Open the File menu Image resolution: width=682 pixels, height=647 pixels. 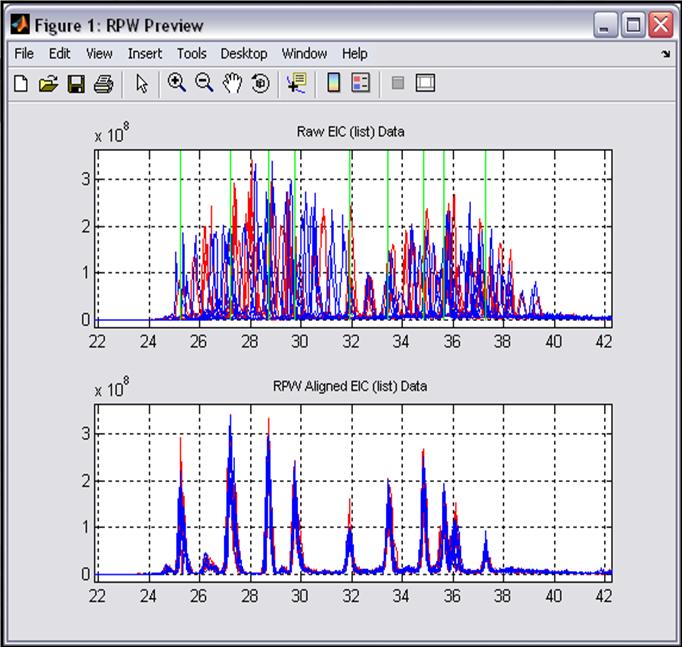[24, 54]
